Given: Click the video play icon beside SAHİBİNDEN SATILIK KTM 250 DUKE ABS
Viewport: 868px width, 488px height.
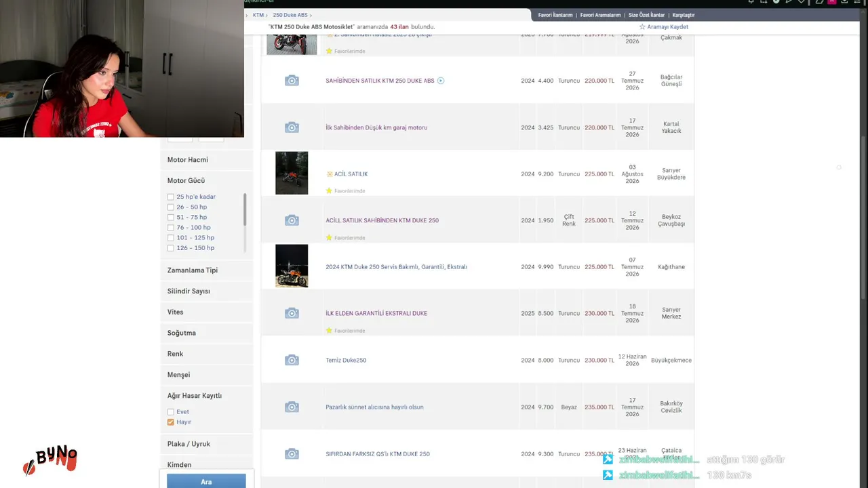Looking at the screenshot, I should click(x=441, y=81).
